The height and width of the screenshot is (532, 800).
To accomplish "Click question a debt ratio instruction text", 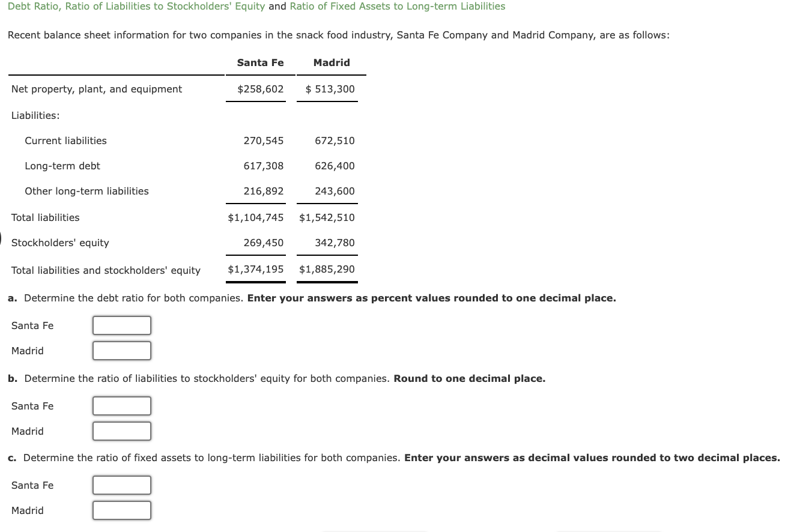I will [x=312, y=298].
